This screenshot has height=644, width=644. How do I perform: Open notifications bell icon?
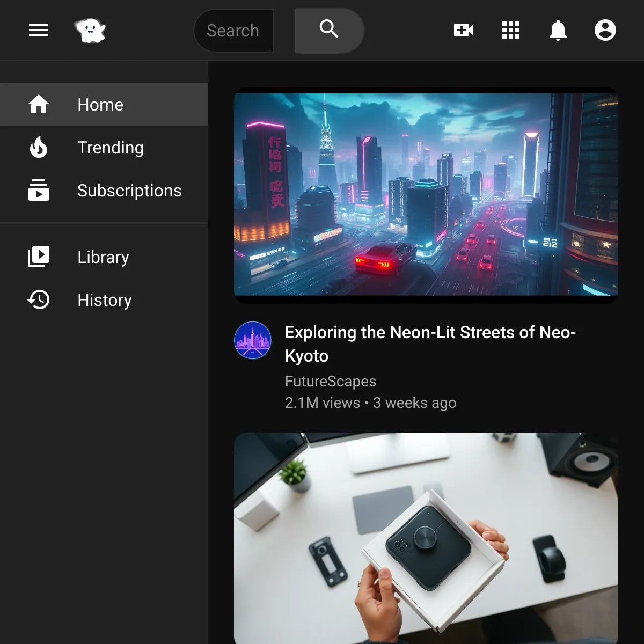tap(558, 31)
